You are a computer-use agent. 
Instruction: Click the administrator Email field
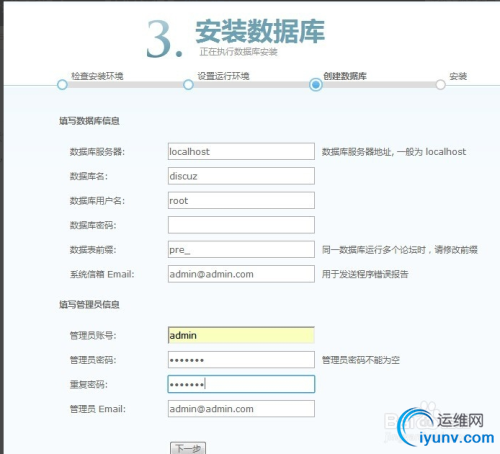[x=241, y=408]
